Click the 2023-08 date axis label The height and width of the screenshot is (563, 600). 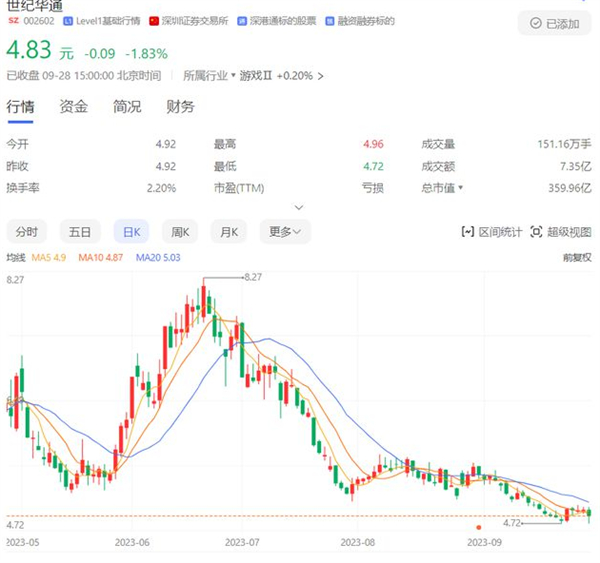358,542
